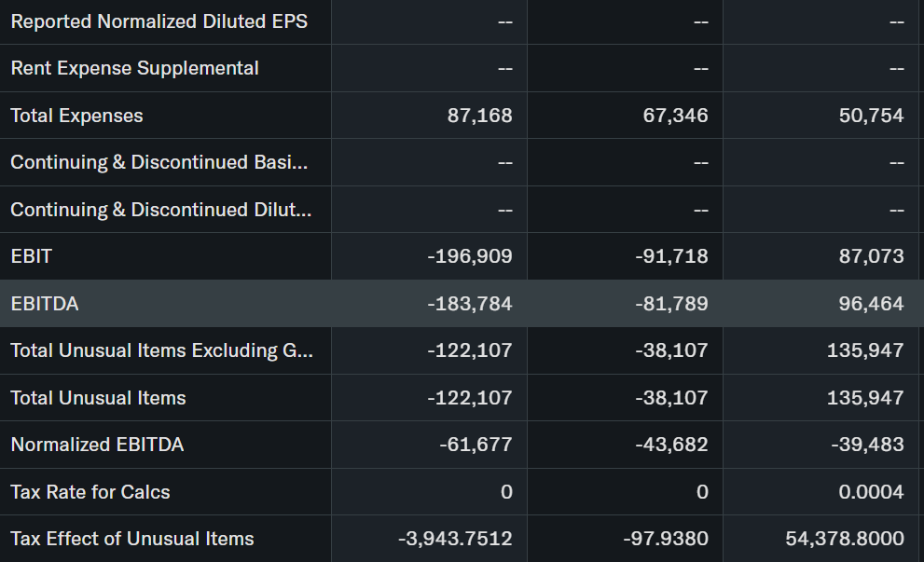Image resolution: width=924 pixels, height=562 pixels.
Task: Select the Rent Expense Supplemental row label
Action: click(134, 68)
